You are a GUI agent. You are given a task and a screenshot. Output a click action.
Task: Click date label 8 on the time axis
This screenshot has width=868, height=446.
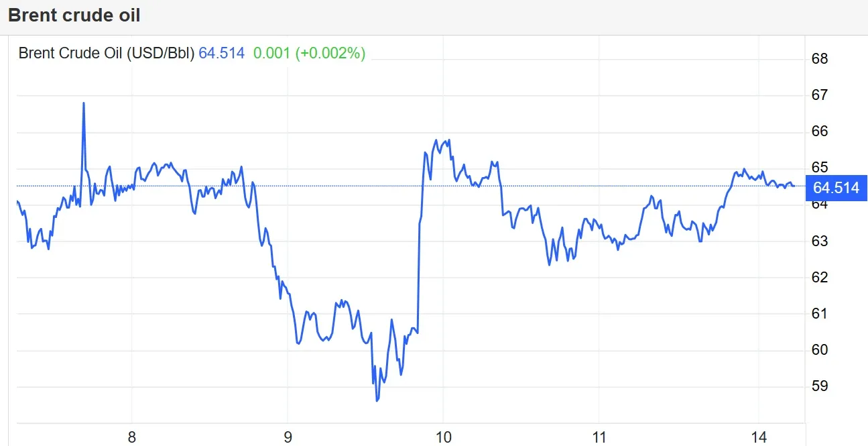tap(132, 438)
